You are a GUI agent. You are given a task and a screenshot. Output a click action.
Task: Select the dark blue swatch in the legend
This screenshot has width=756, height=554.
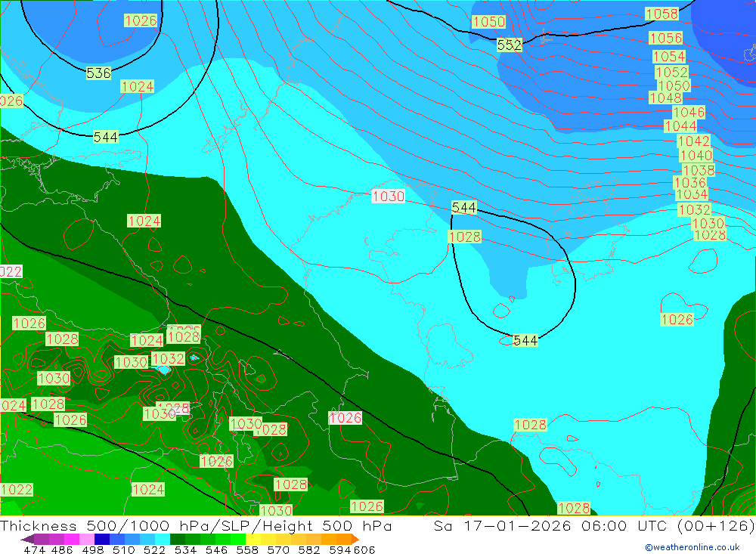101,540
